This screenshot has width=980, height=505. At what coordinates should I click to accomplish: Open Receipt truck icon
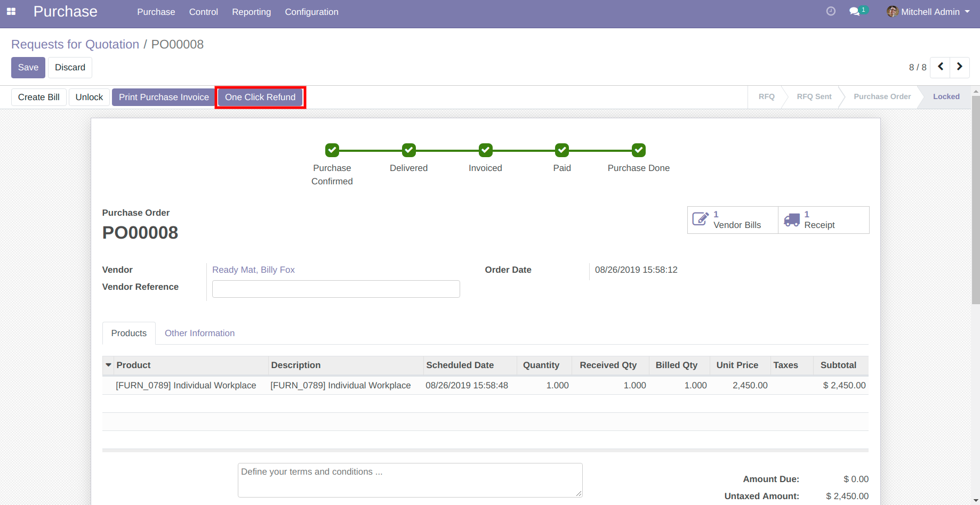(792, 219)
